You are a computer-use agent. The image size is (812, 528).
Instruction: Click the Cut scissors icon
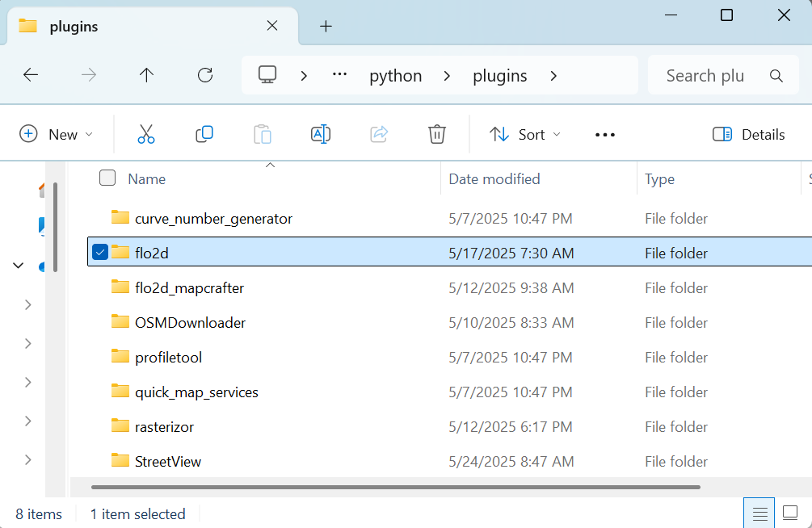145,134
